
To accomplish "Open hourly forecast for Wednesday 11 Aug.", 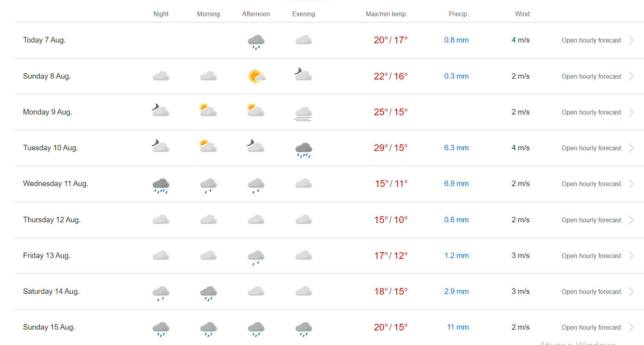I will click(591, 184).
